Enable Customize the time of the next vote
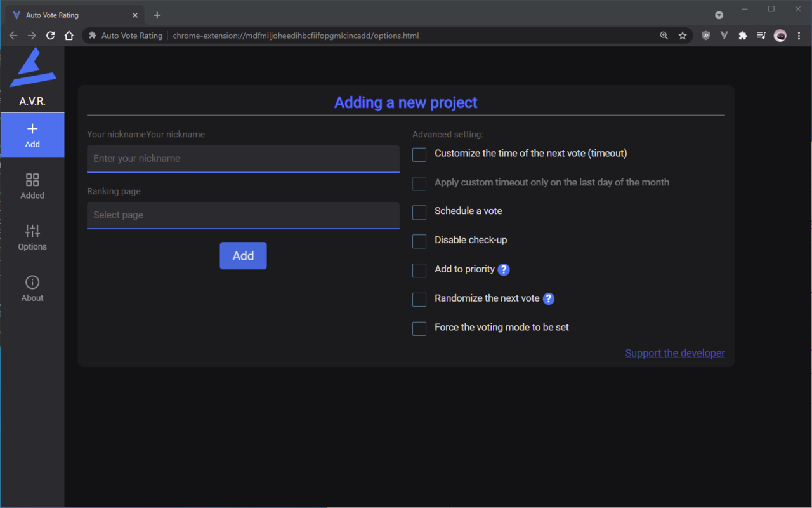Screen dimensions: 812x508 [419, 154]
